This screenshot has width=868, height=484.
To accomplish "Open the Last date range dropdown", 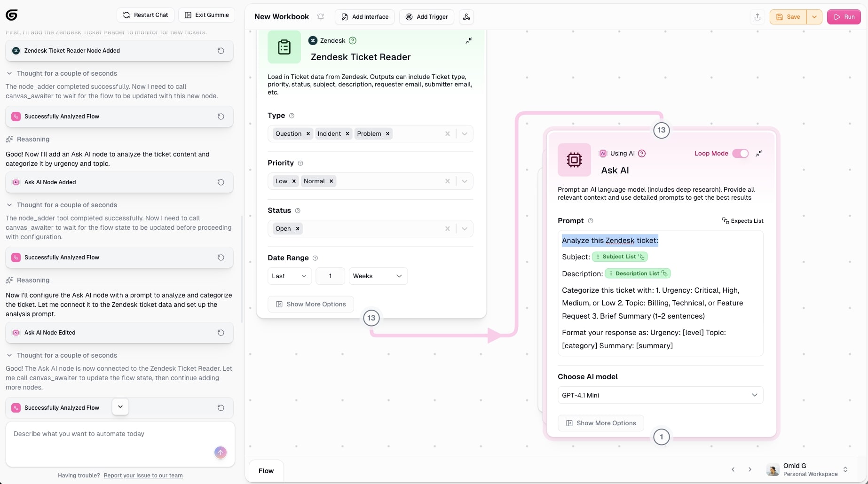I will pyautogui.click(x=290, y=276).
